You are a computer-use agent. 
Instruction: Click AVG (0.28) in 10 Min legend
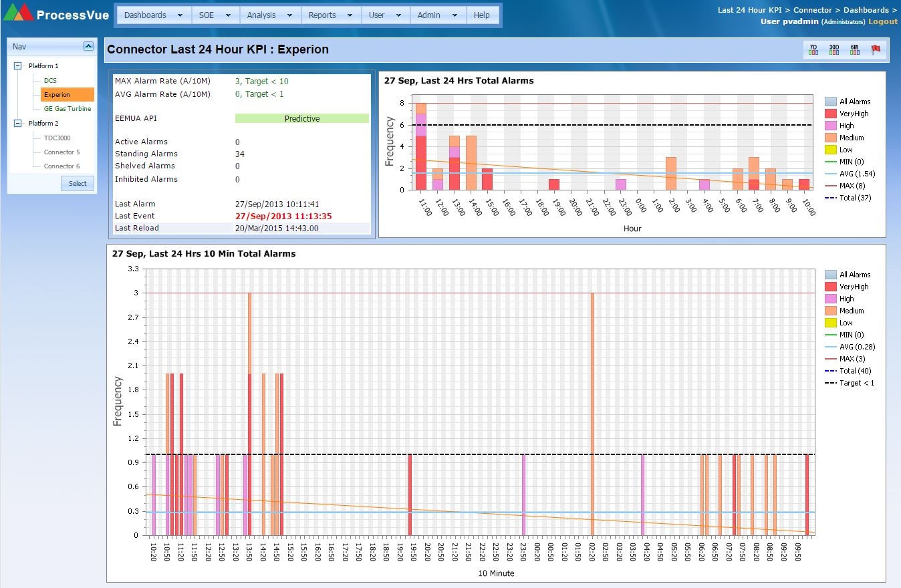click(x=858, y=347)
